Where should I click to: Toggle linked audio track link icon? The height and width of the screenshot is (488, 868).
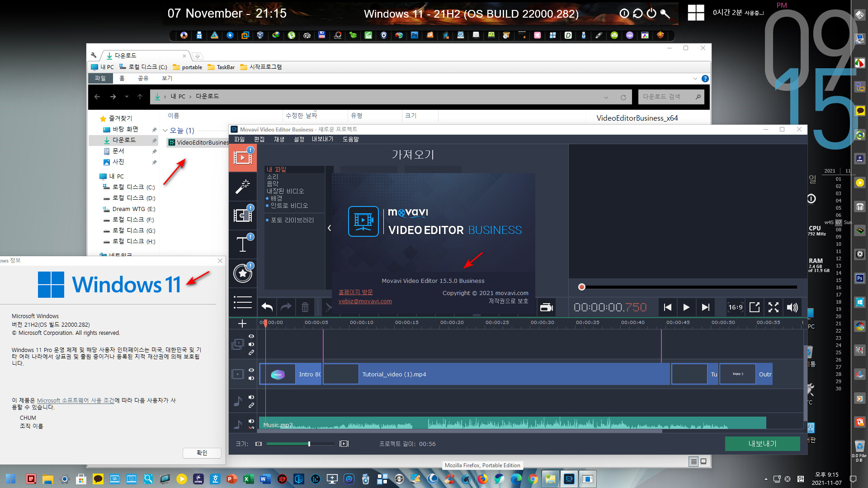[x=251, y=405]
